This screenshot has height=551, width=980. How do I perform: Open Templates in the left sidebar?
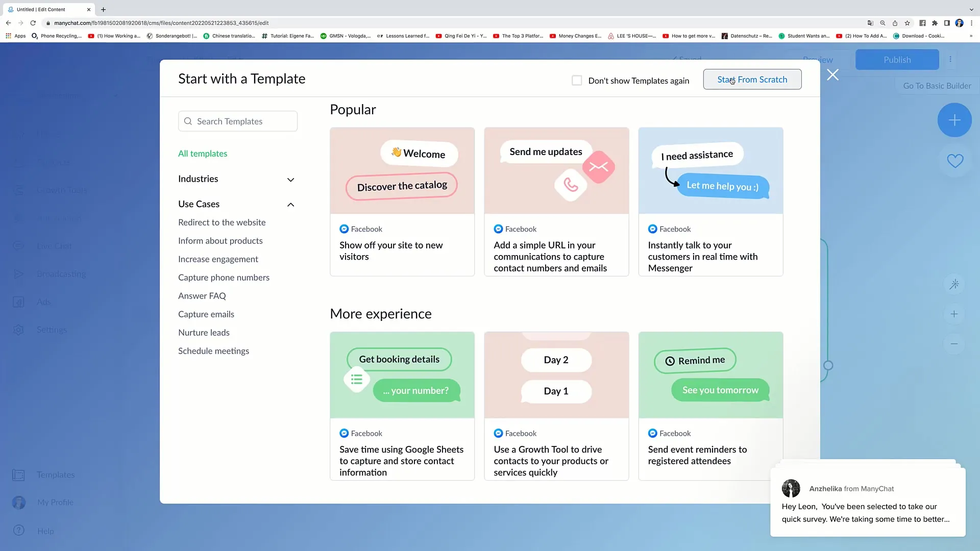coord(56,475)
